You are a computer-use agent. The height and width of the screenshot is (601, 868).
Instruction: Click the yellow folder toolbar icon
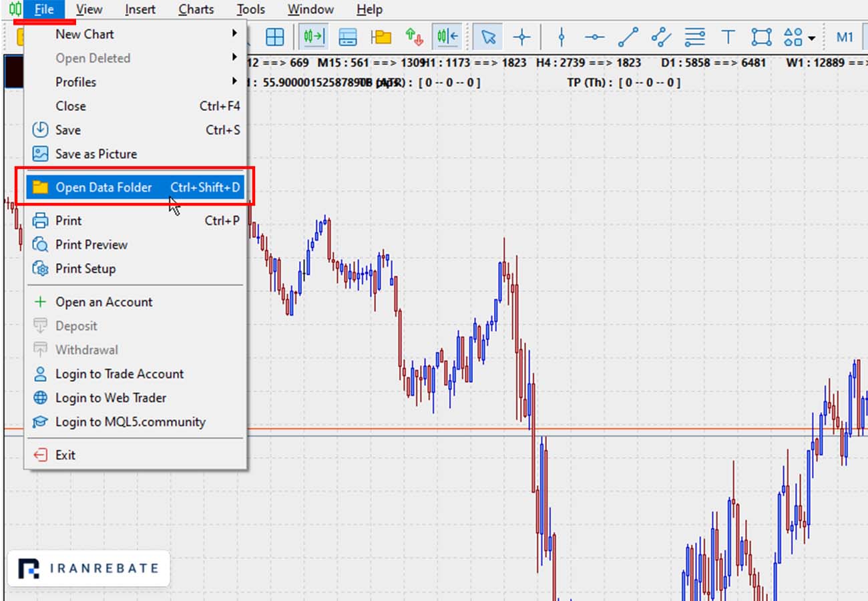(x=381, y=37)
